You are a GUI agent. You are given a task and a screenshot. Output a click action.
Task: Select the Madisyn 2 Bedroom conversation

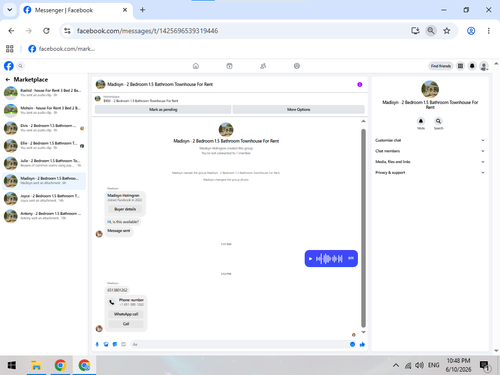tap(44, 181)
